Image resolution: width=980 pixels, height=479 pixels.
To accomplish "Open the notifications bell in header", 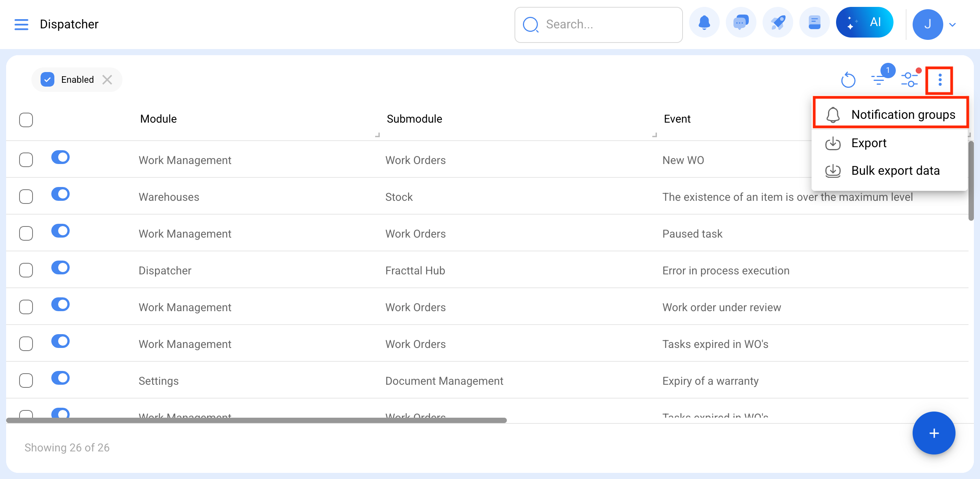I will pyautogui.click(x=704, y=23).
